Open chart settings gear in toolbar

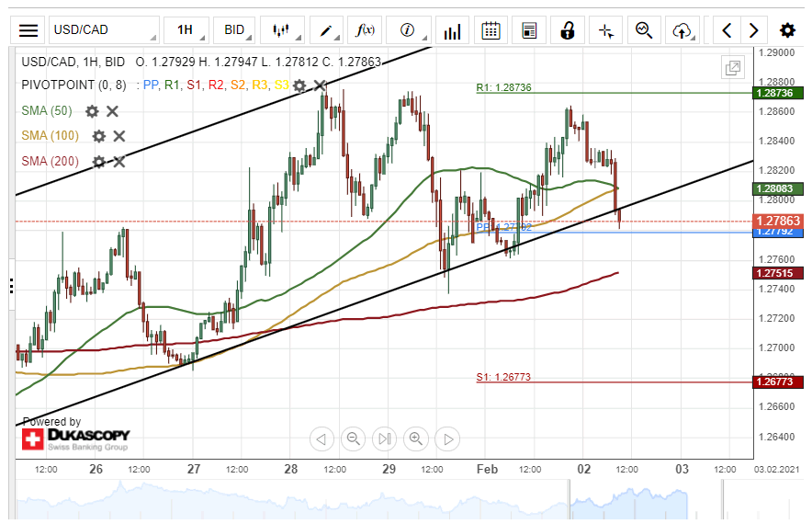click(x=788, y=30)
